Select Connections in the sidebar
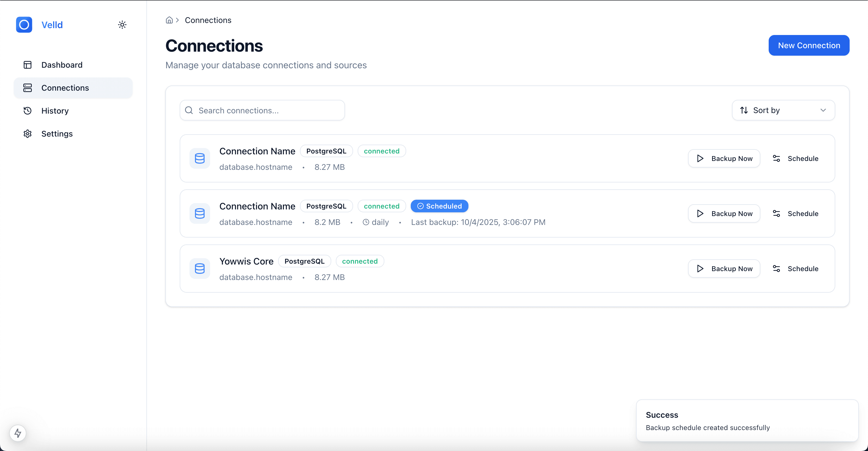 pos(65,88)
